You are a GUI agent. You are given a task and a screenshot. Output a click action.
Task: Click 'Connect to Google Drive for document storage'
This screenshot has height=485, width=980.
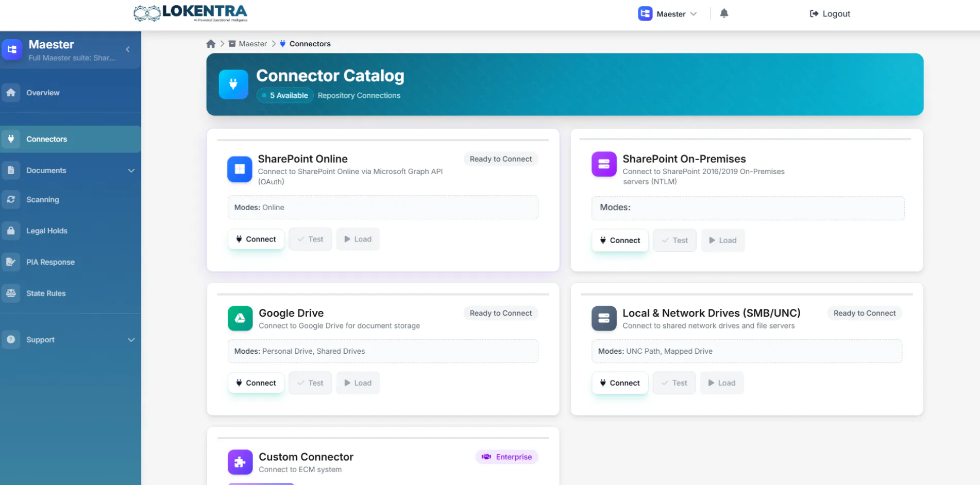click(339, 326)
